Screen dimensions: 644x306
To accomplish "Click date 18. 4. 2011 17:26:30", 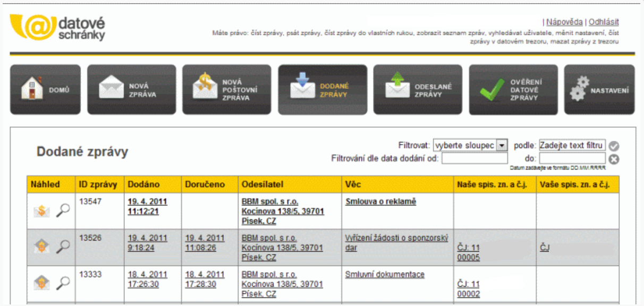I will (x=147, y=279).
